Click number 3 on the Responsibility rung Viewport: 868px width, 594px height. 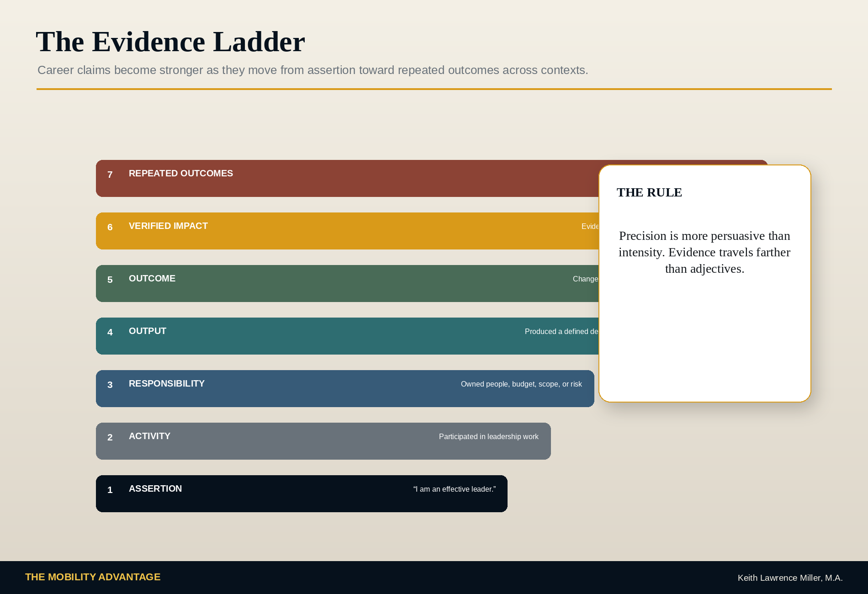point(110,385)
